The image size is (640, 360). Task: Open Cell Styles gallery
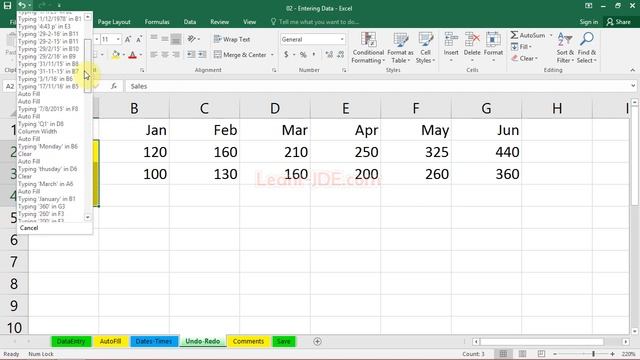(425, 48)
